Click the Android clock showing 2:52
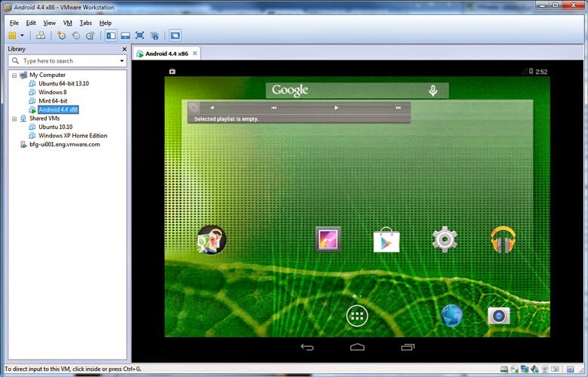The image size is (588, 377). (541, 72)
